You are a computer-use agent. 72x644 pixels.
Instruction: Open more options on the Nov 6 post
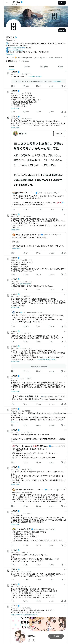(x=65, y=91)
